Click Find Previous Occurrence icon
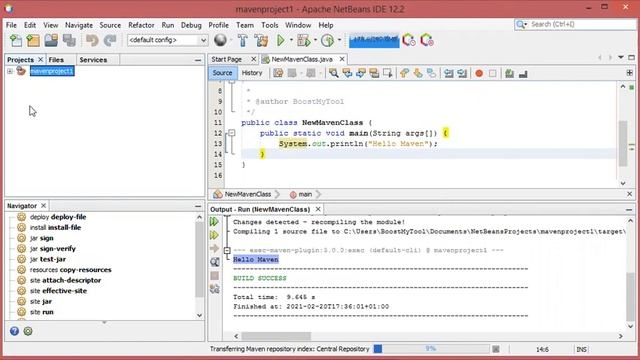This screenshot has width=640, height=360. pos(347,73)
